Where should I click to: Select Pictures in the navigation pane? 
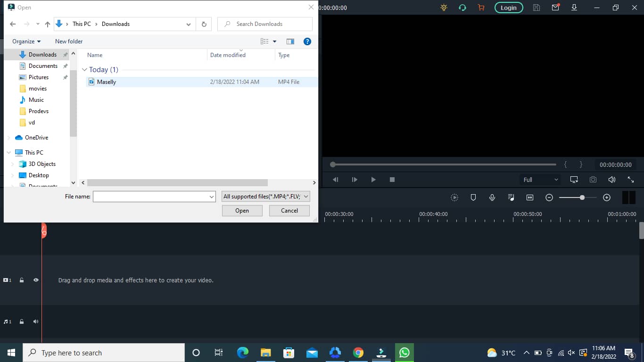click(x=38, y=77)
